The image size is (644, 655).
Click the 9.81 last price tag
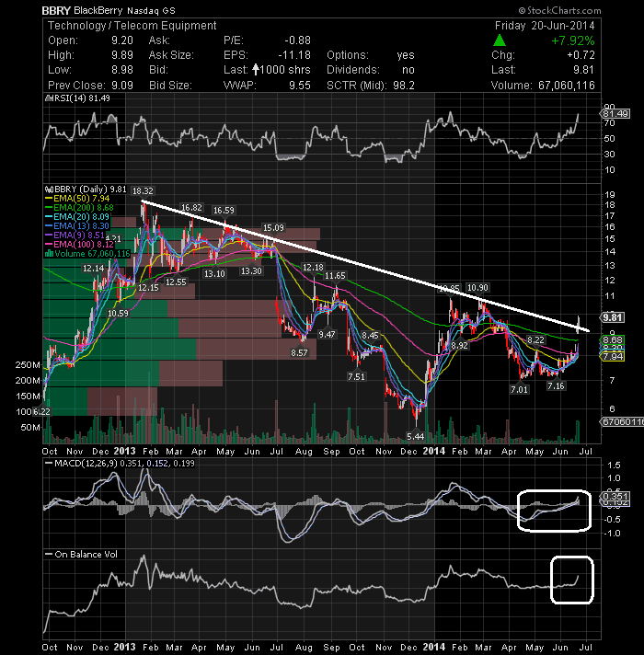[x=612, y=317]
